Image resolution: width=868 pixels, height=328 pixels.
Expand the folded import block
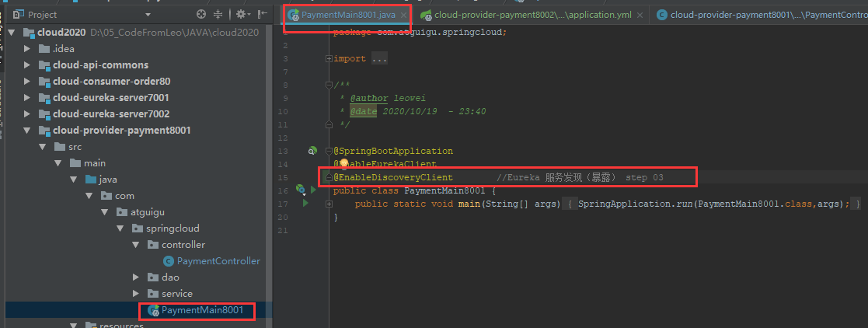[x=329, y=59]
